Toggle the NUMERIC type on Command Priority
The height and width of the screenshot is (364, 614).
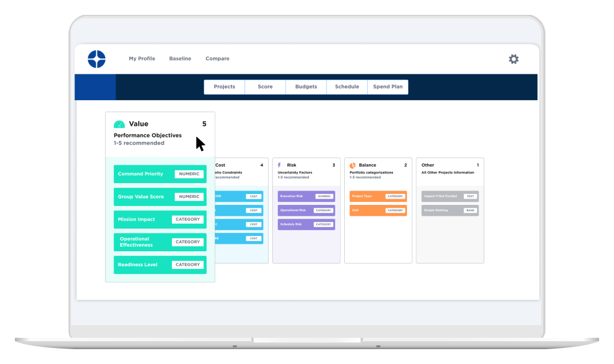pos(189,174)
